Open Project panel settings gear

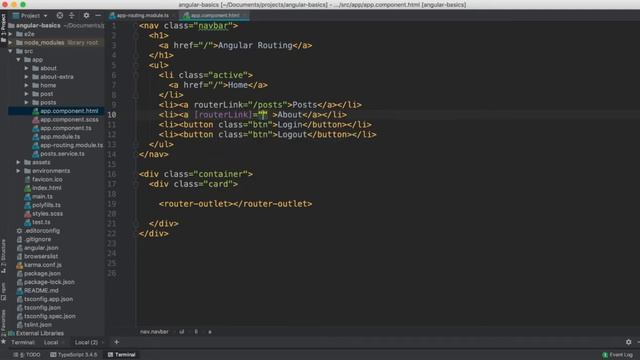(86, 16)
